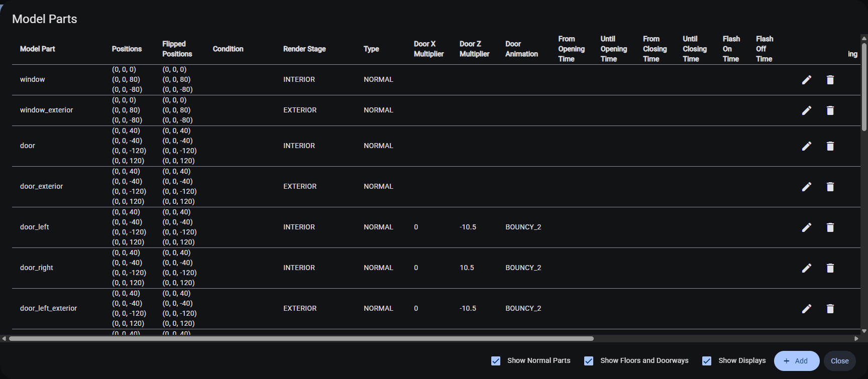Close the Model Parts dialog
Screen dimensions: 868x379
click(839, 361)
